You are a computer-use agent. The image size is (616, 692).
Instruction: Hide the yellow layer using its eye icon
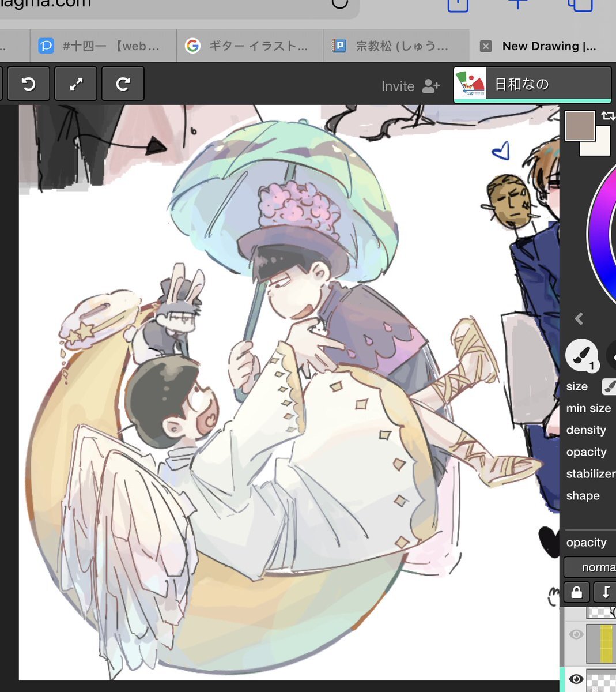(x=576, y=634)
